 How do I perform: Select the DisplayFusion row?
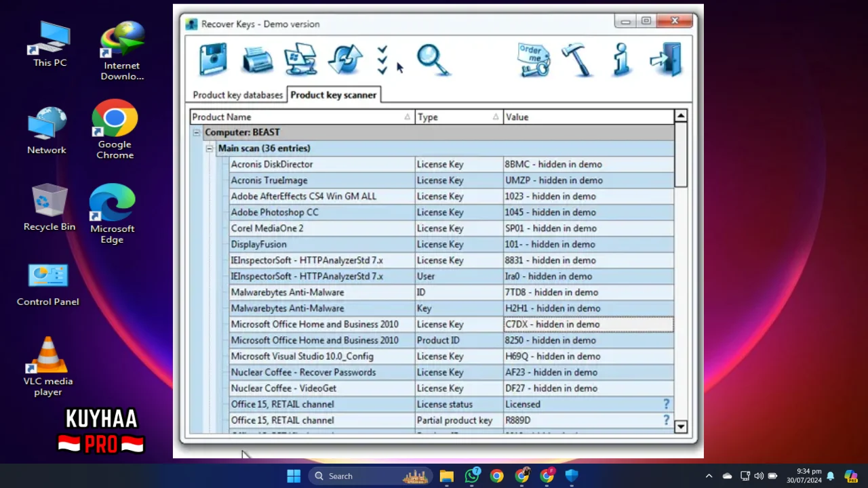coord(451,245)
